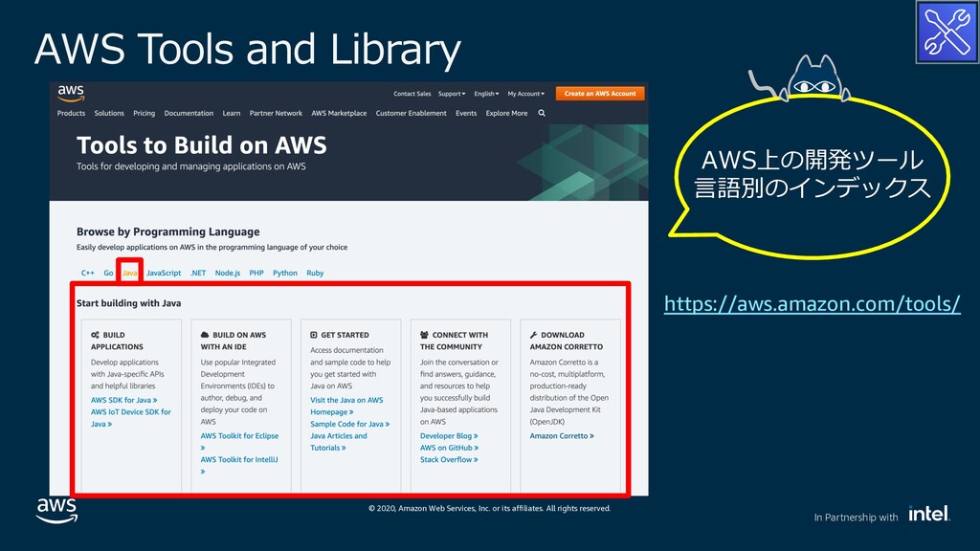This screenshot has width=980, height=551.
Task: Open Java Articles and Tutorials link
Action: (x=339, y=442)
